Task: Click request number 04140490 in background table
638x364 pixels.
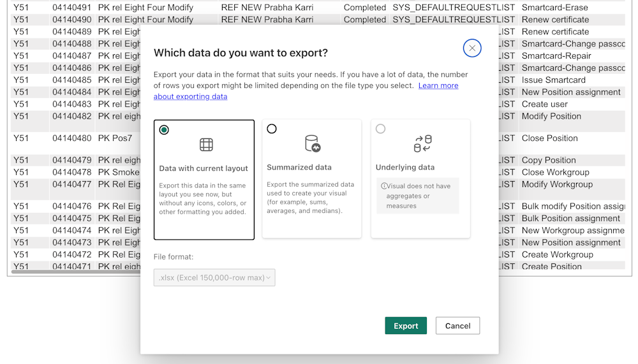Action: 71,20
